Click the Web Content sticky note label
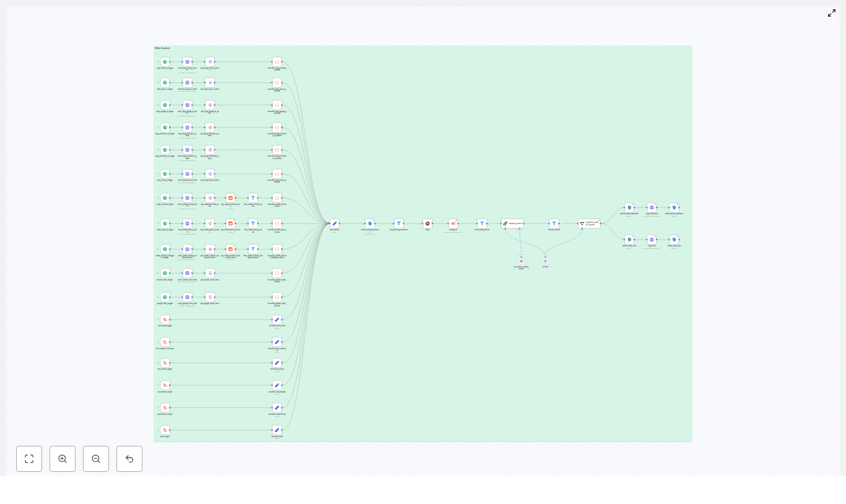Image resolution: width=846 pixels, height=504 pixels. click(x=163, y=48)
